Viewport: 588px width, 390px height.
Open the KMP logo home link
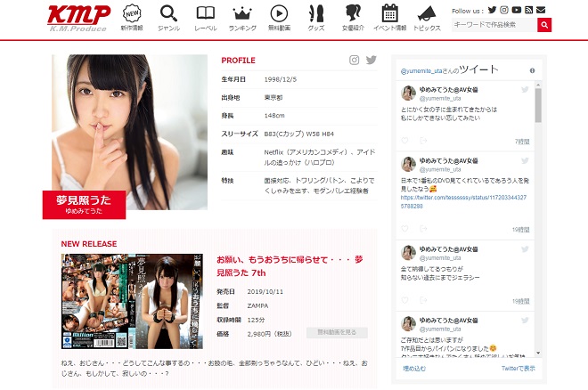pyautogui.click(x=78, y=18)
